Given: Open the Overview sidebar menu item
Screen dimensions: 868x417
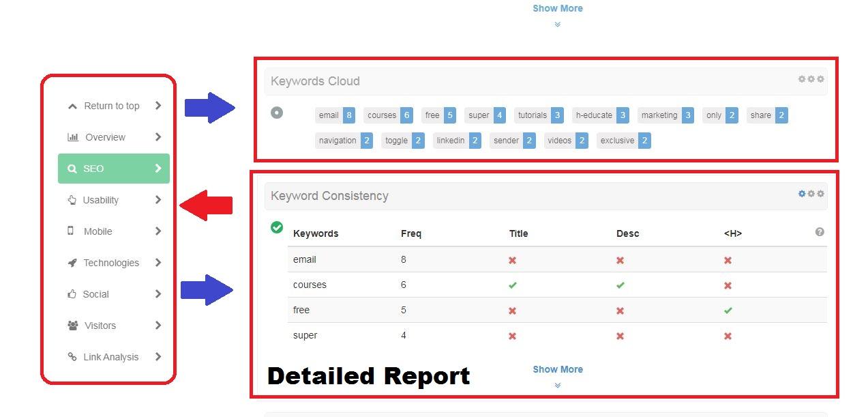Looking at the screenshot, I should [x=107, y=137].
